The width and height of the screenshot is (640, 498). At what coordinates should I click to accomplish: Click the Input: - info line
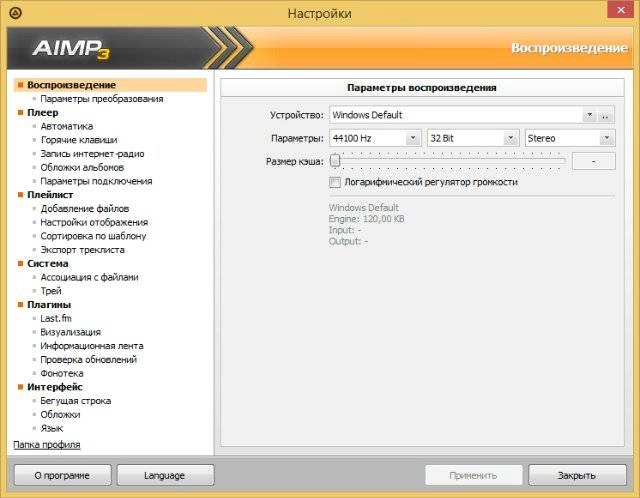345,230
